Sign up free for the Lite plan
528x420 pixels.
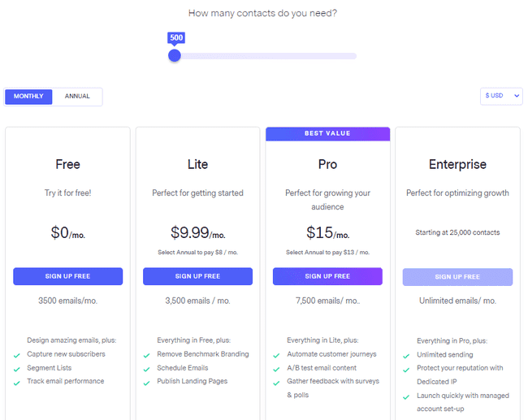197,276
